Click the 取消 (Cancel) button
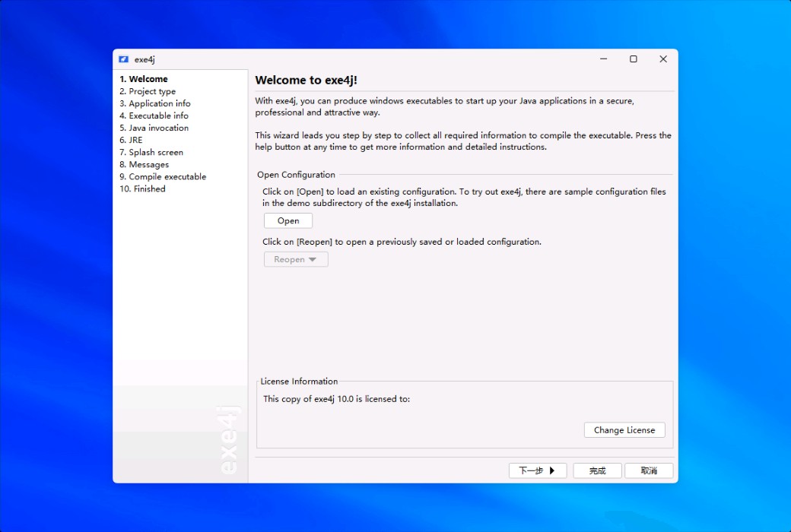The height and width of the screenshot is (532, 791). (649, 470)
